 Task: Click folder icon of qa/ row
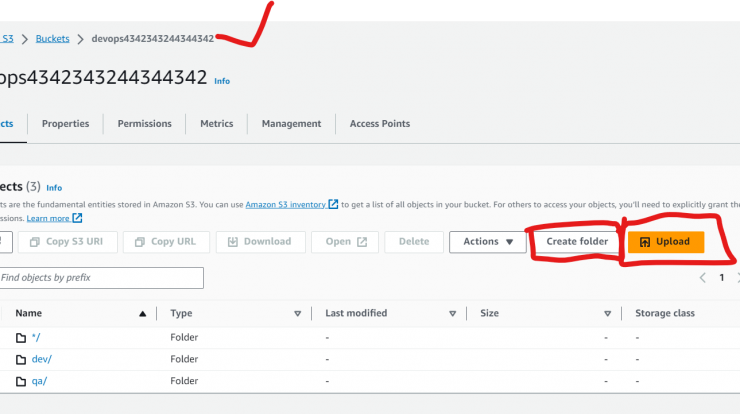[21, 381]
